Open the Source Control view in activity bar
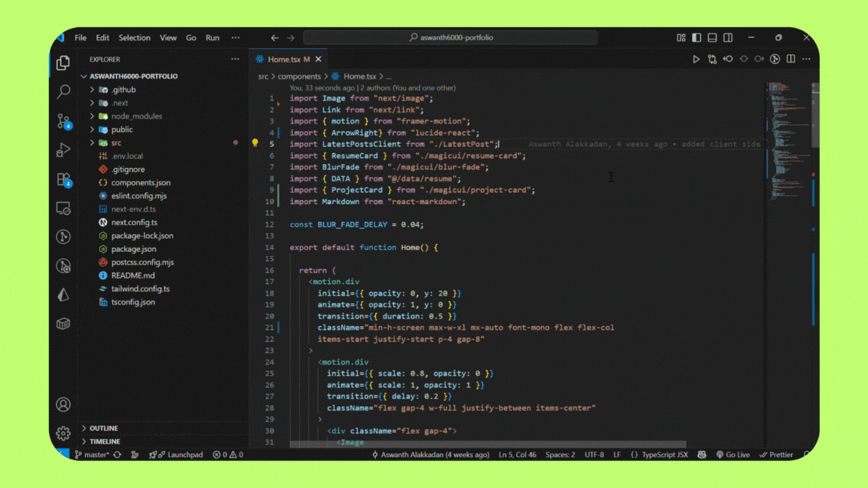Screen dimensions: 868x488 click(63, 120)
